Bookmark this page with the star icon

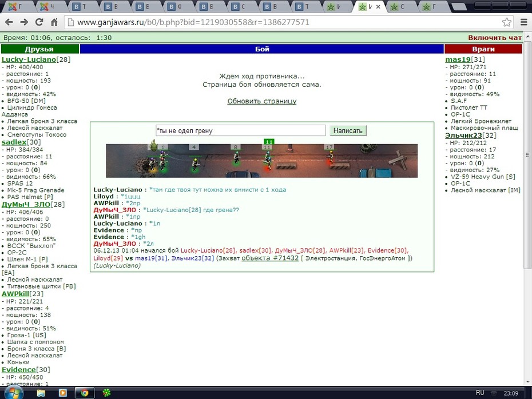click(507, 22)
